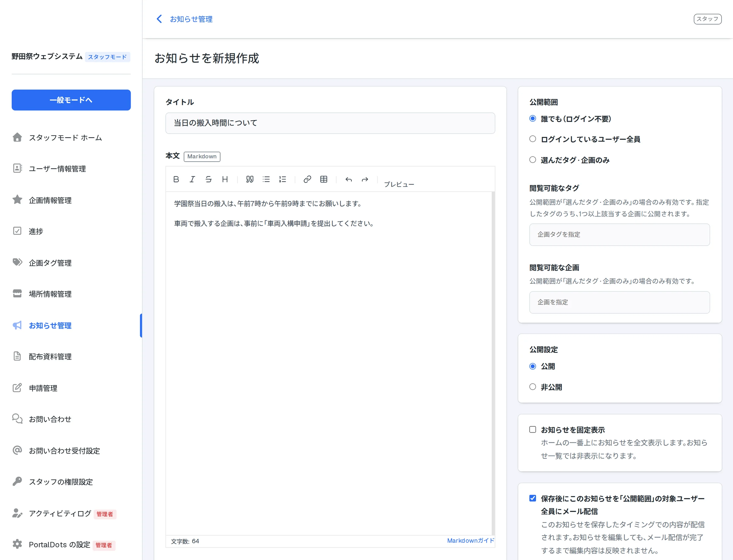Click the タイトル input field
The height and width of the screenshot is (560, 733).
tap(330, 123)
